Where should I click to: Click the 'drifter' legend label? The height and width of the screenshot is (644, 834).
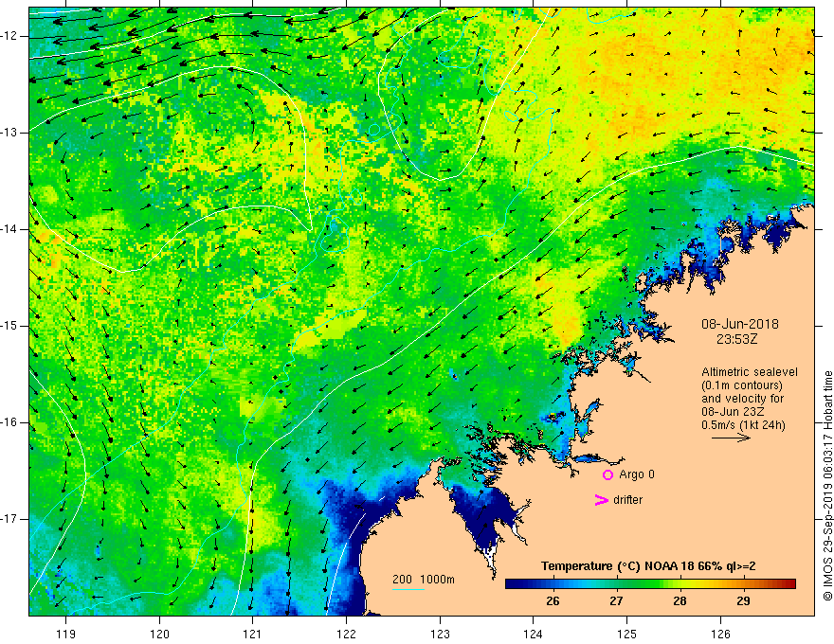(x=627, y=500)
